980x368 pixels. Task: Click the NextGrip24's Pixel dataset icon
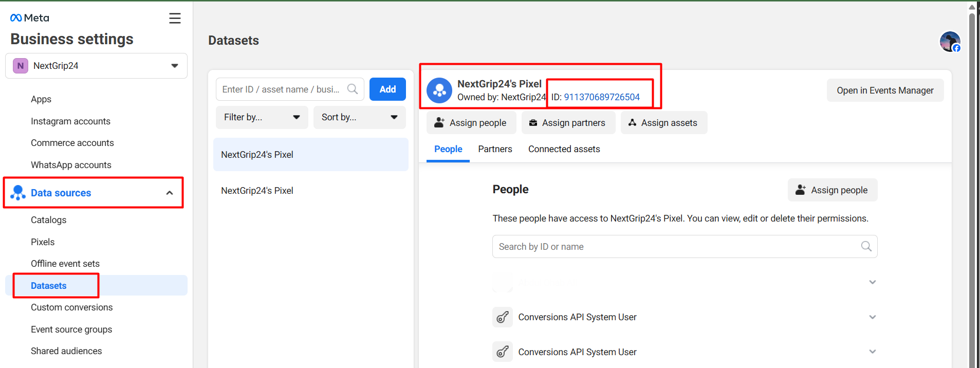point(439,90)
